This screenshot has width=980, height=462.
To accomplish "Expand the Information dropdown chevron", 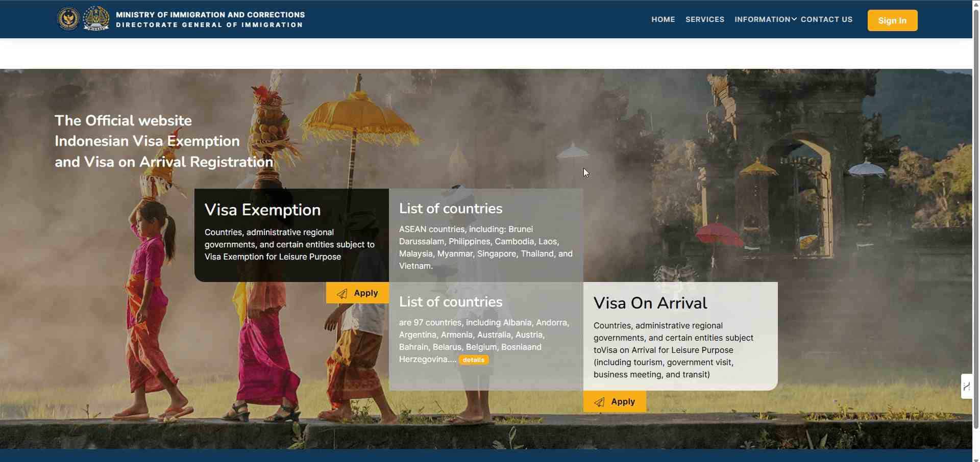I will coord(794,19).
